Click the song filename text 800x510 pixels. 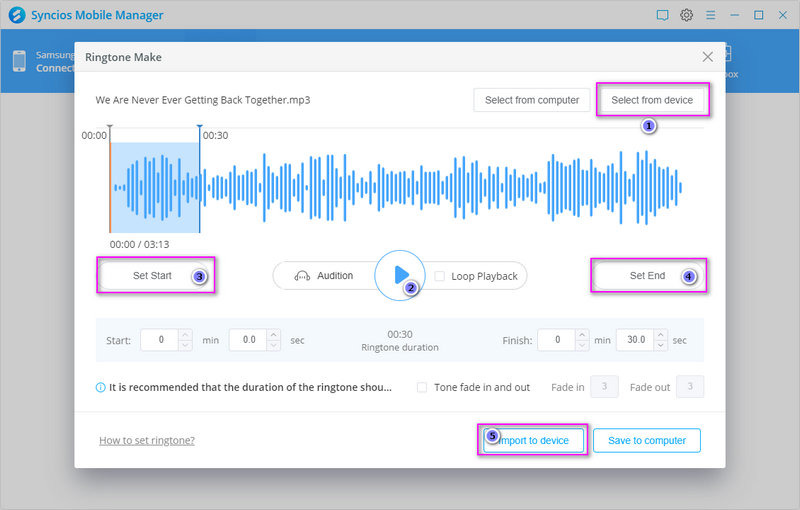click(203, 100)
